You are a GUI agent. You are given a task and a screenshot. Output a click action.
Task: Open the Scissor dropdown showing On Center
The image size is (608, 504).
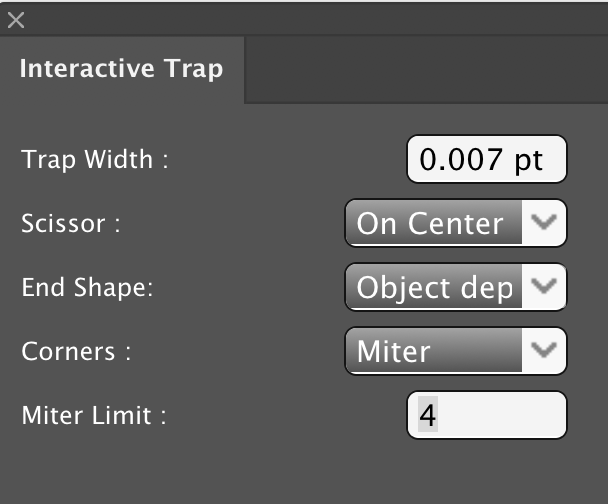[436, 223]
